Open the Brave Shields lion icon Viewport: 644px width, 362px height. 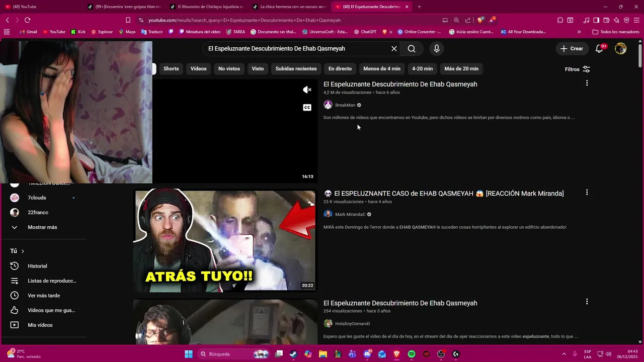tap(480, 20)
